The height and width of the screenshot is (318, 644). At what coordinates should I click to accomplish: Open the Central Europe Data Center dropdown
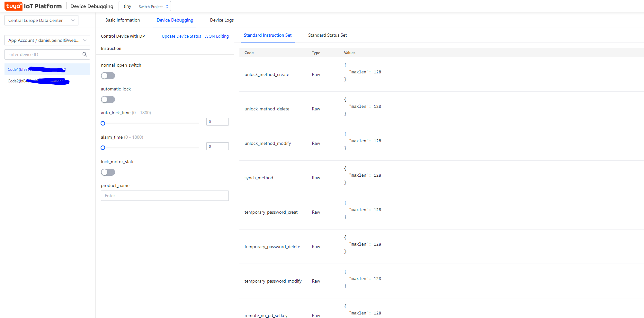(41, 20)
